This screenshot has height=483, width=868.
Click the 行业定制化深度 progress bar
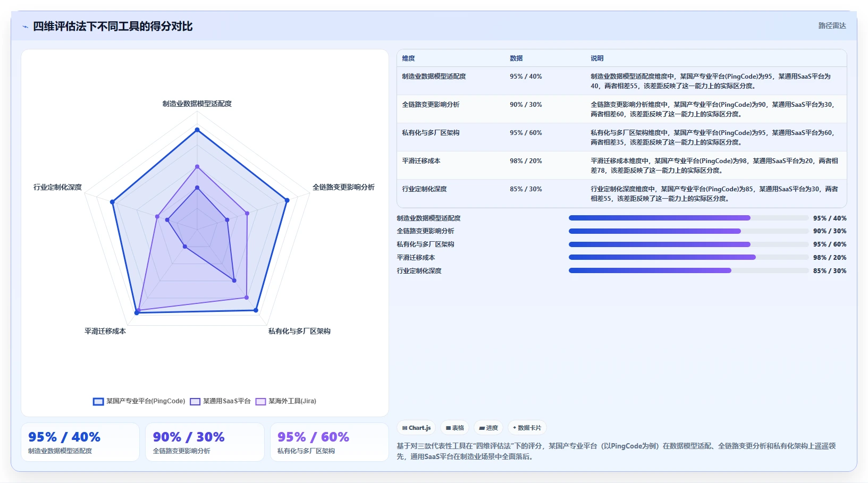(x=688, y=270)
